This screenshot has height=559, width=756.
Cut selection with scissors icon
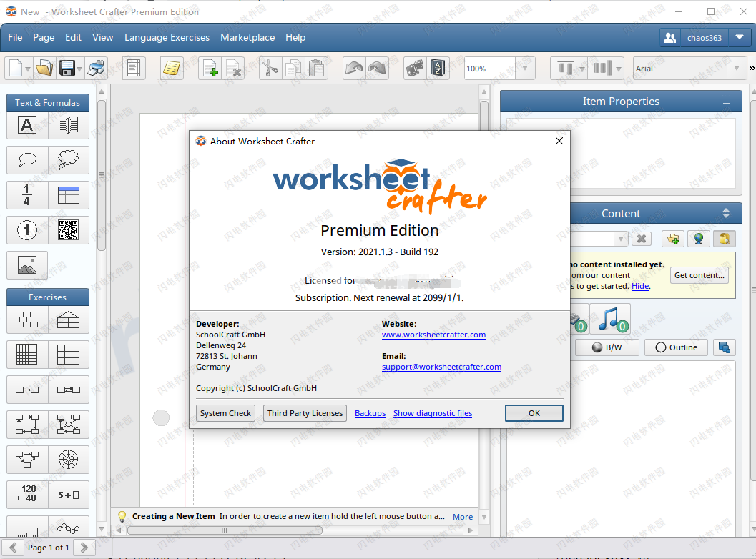click(270, 69)
